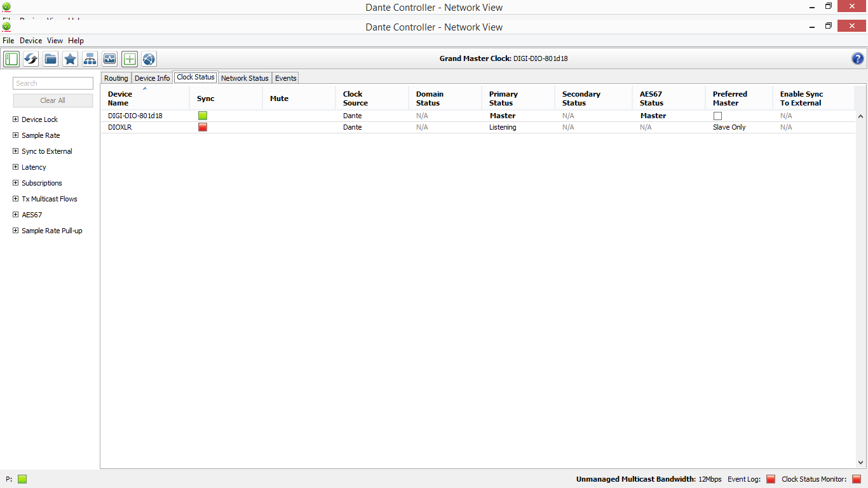Restore down the front Dante Controller window

coord(829,26)
